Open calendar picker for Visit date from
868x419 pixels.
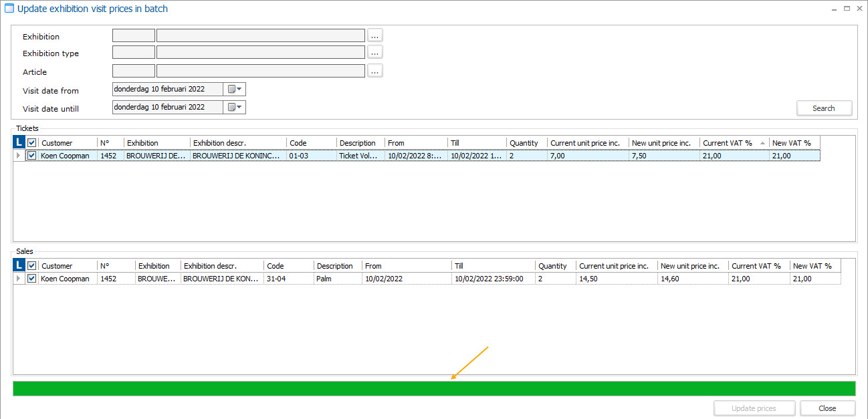(235, 89)
